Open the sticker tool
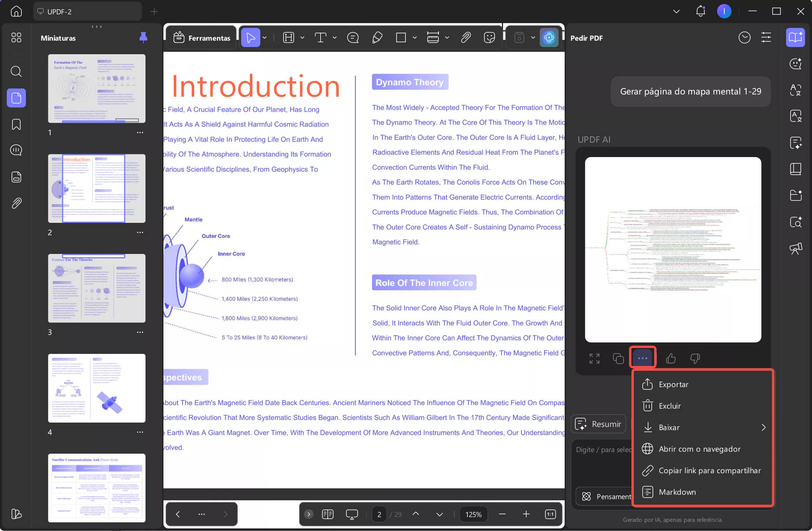Image resolution: width=812 pixels, height=531 pixels. 489,37
